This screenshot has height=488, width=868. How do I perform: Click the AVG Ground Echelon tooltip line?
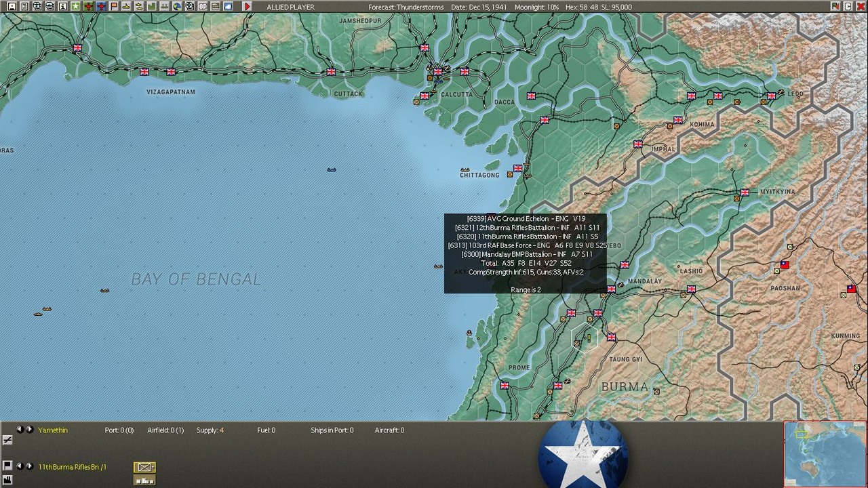coord(526,219)
